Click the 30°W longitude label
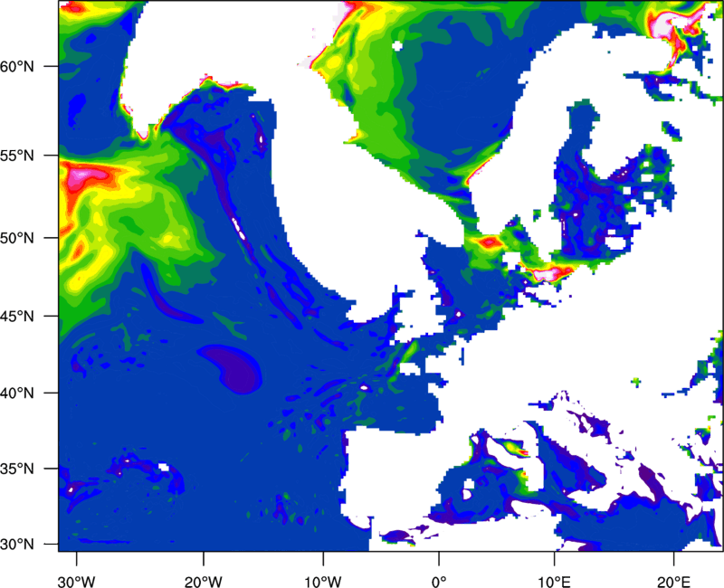This screenshot has height=588, width=724. point(77,582)
